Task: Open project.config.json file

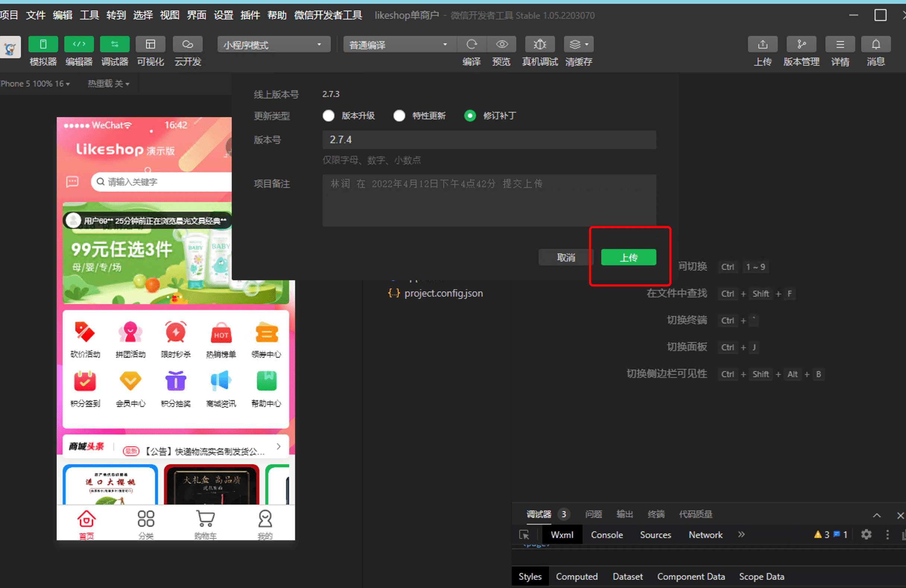Action: (x=435, y=293)
